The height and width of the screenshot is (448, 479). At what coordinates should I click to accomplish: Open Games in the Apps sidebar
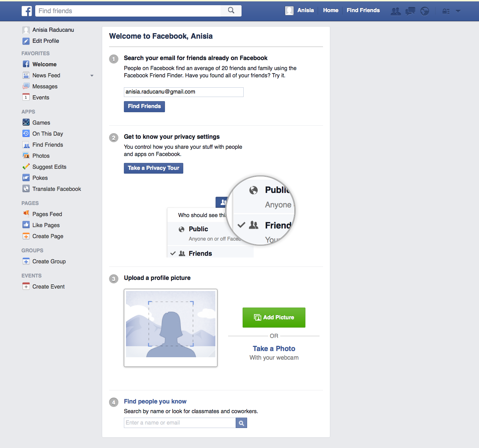(41, 123)
